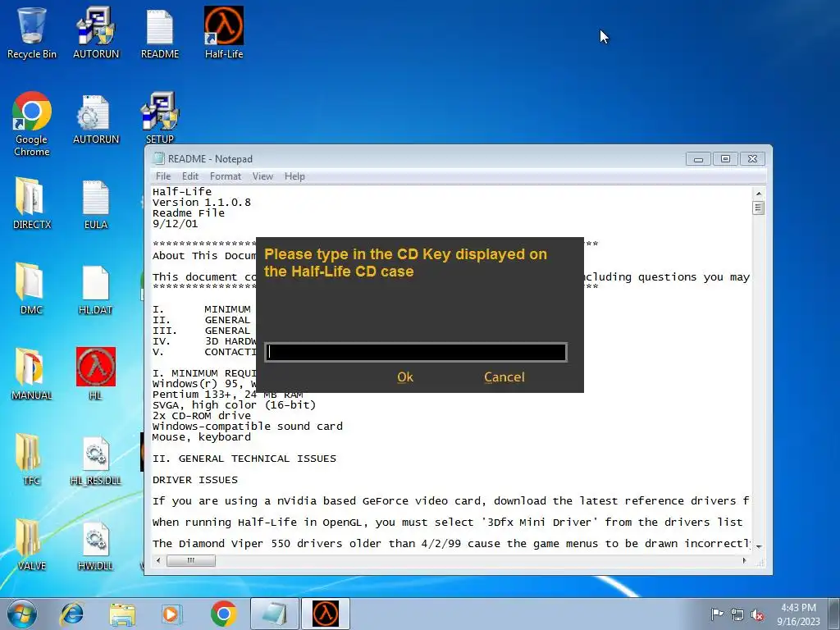Click the 'Mouse, keyboard' line in Notepad
The height and width of the screenshot is (630, 840).
pyautogui.click(x=202, y=437)
